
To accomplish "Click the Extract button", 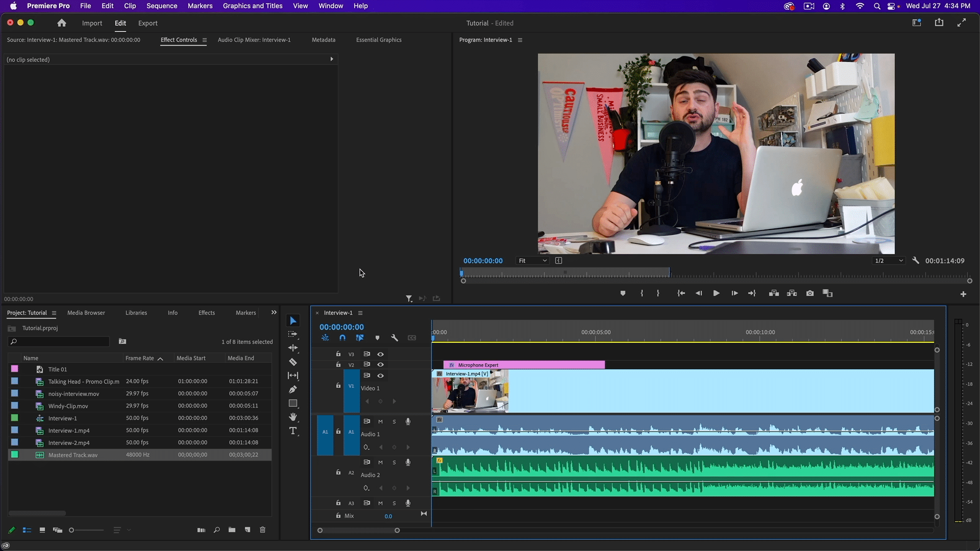I will pyautogui.click(x=792, y=293).
